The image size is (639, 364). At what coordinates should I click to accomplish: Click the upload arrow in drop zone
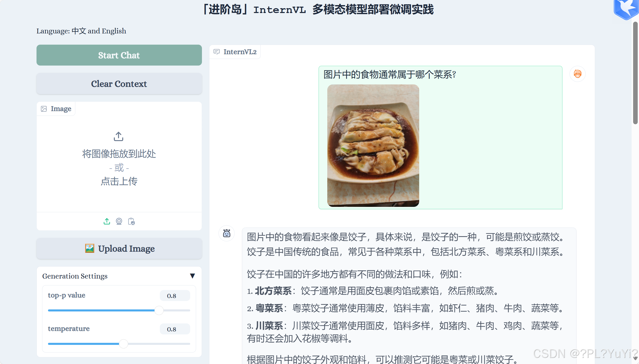pos(118,136)
